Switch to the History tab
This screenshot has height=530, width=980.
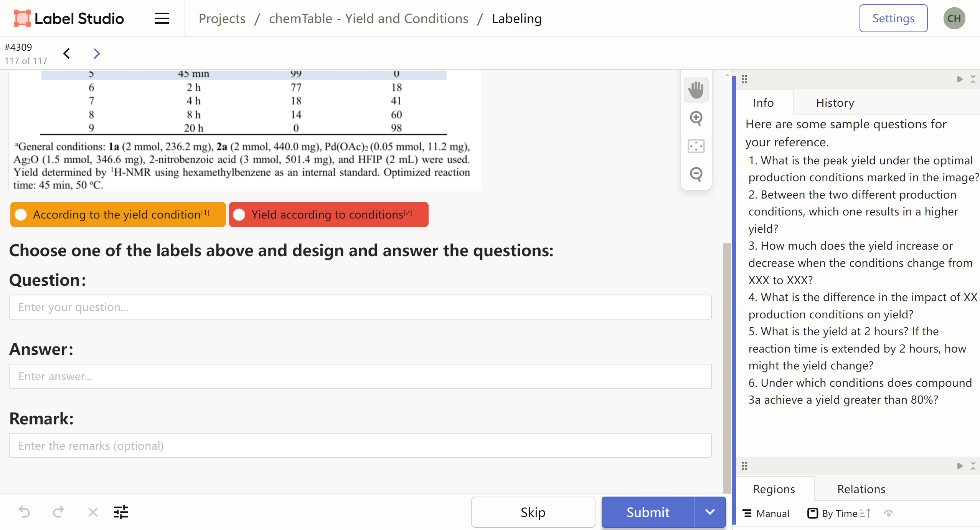coord(835,103)
